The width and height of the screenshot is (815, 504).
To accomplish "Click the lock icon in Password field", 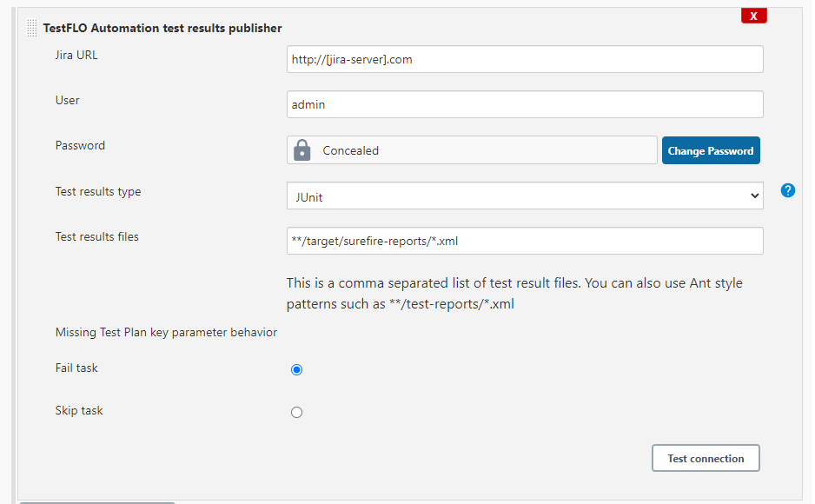I will point(302,150).
